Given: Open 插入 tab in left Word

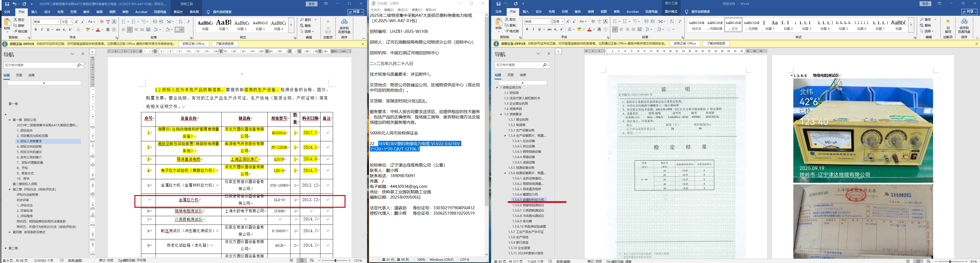Looking at the screenshot, I should pos(34,12).
